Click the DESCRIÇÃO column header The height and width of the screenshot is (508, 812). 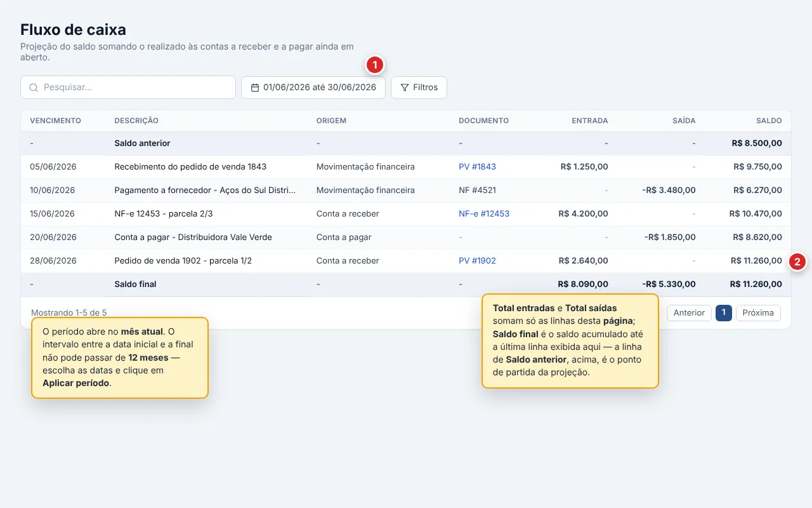click(136, 121)
